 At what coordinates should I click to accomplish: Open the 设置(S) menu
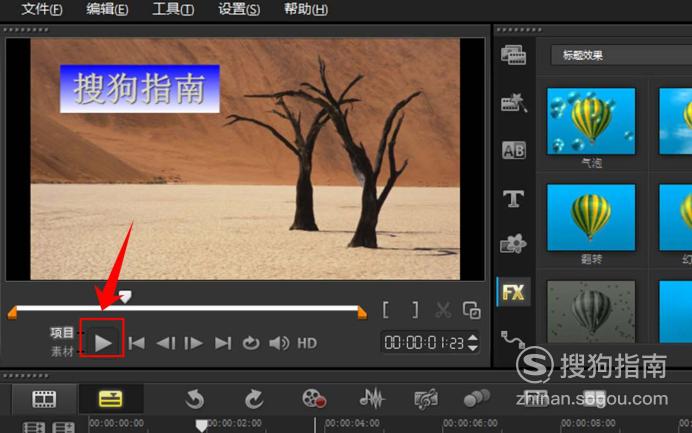pos(239,9)
